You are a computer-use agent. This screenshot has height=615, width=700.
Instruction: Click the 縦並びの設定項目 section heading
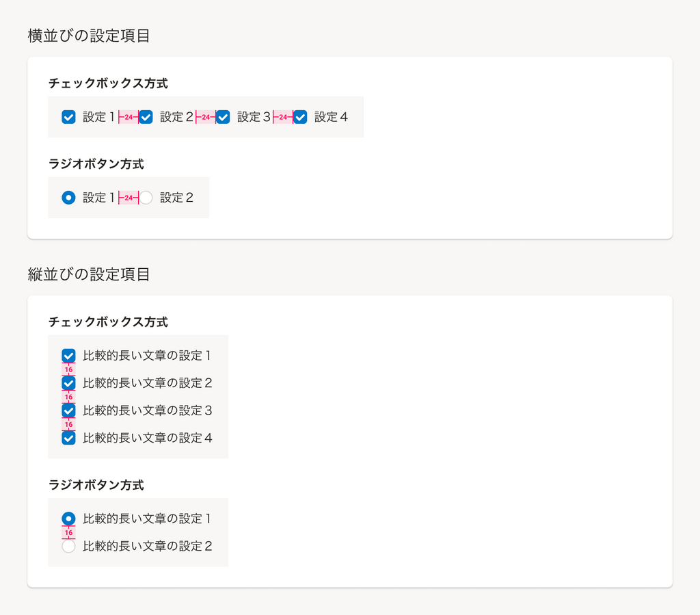(x=89, y=274)
